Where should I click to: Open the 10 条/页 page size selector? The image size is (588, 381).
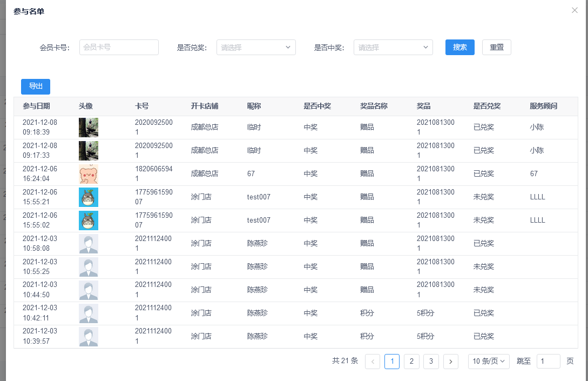489,362
